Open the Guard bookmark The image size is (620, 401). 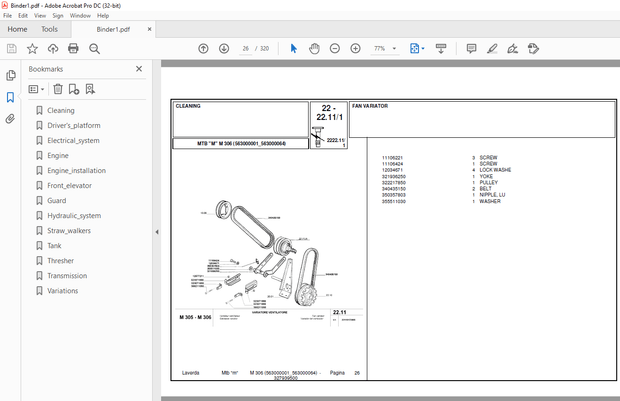coord(57,200)
